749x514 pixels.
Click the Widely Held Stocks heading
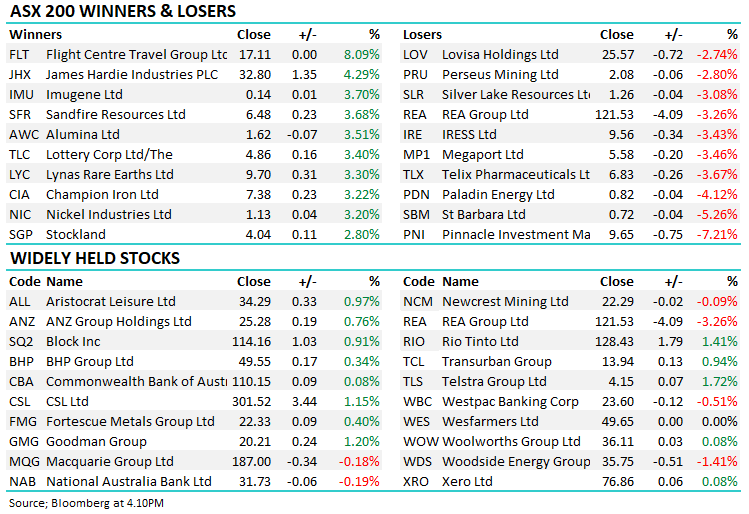pyautogui.click(x=94, y=258)
